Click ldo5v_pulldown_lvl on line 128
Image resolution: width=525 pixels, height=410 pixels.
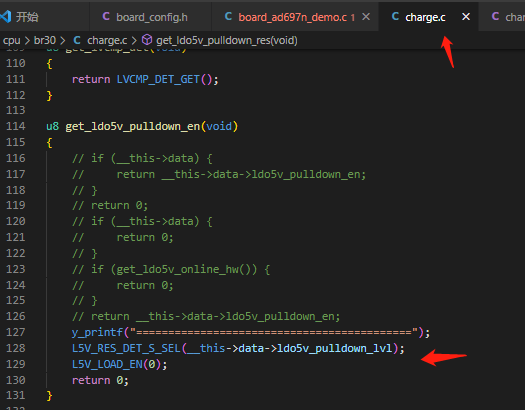334,348
